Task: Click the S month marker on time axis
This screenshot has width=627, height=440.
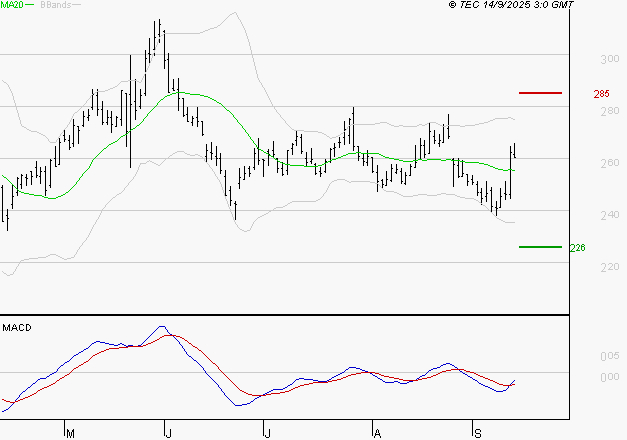Action: coord(477,433)
